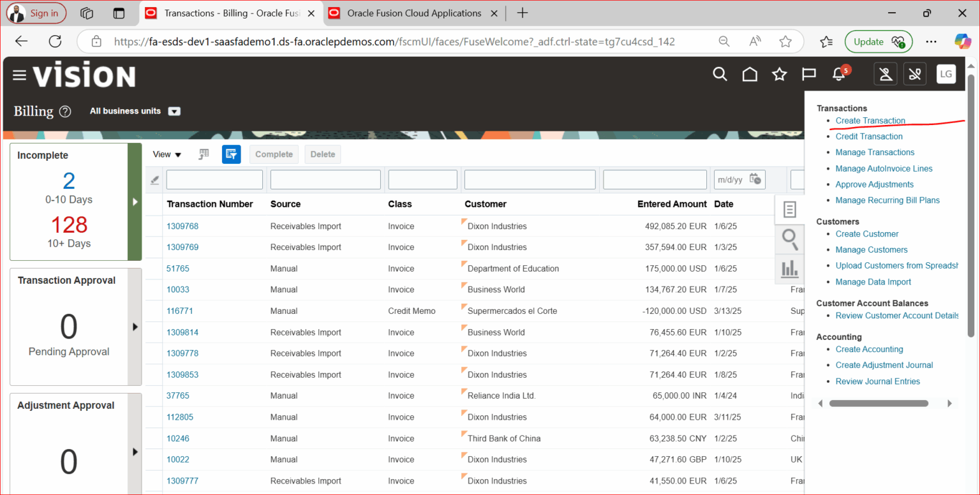
Task: Open the View menu above the table
Action: (166, 154)
